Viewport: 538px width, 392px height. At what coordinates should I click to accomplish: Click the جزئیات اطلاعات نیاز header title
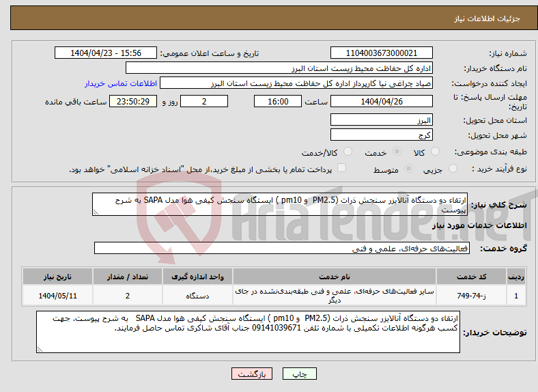tap(487, 18)
